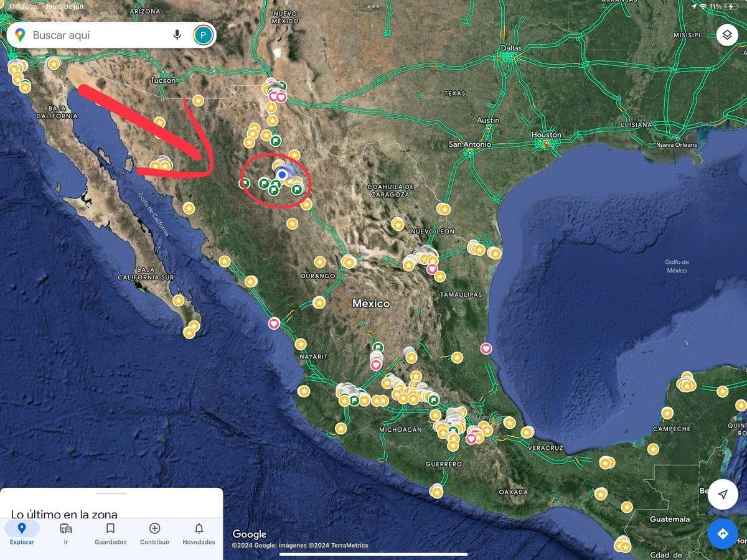Tap the starred pin near Tucson
747x560 pixels.
[x=198, y=100]
